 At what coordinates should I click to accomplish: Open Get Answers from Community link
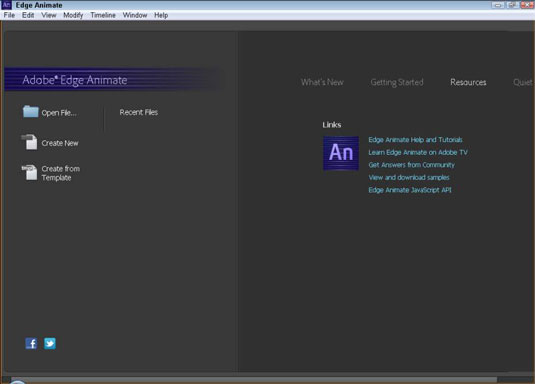pyautogui.click(x=411, y=165)
